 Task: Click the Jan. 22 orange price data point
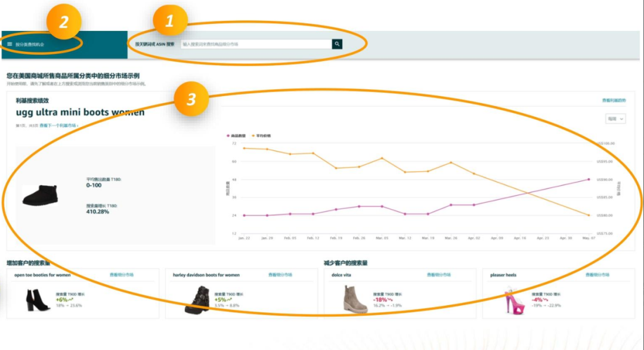coord(244,148)
